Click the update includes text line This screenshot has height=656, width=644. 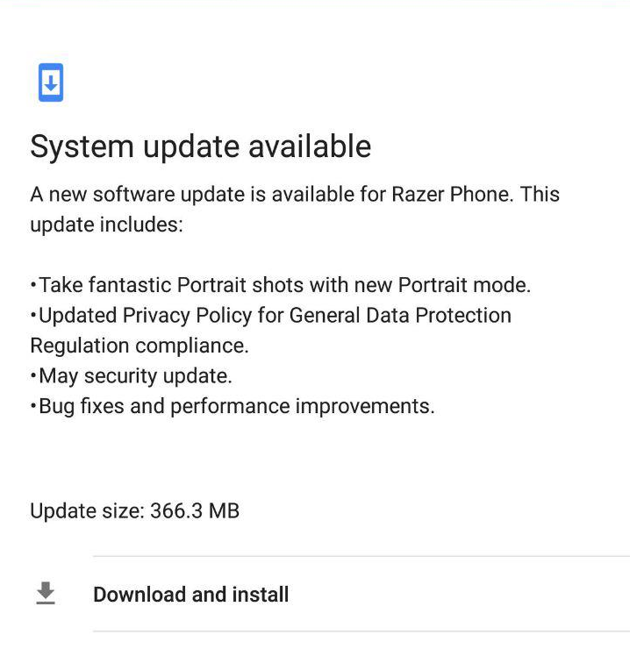point(107,225)
